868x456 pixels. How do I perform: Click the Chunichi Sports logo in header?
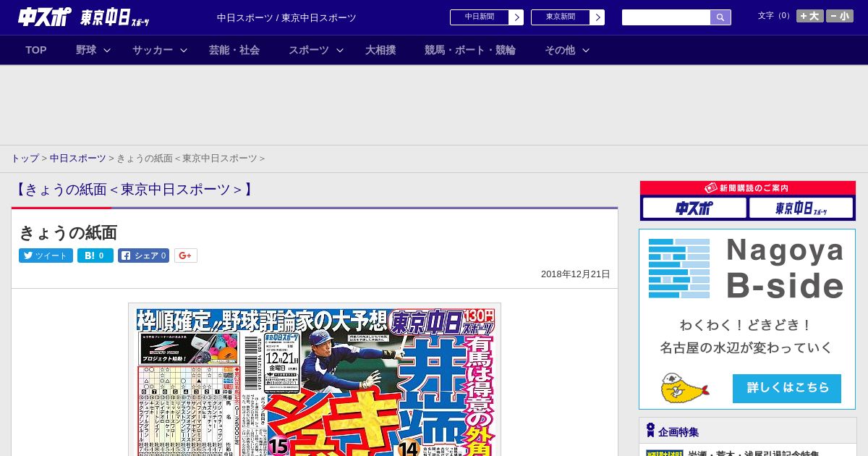coord(45,17)
